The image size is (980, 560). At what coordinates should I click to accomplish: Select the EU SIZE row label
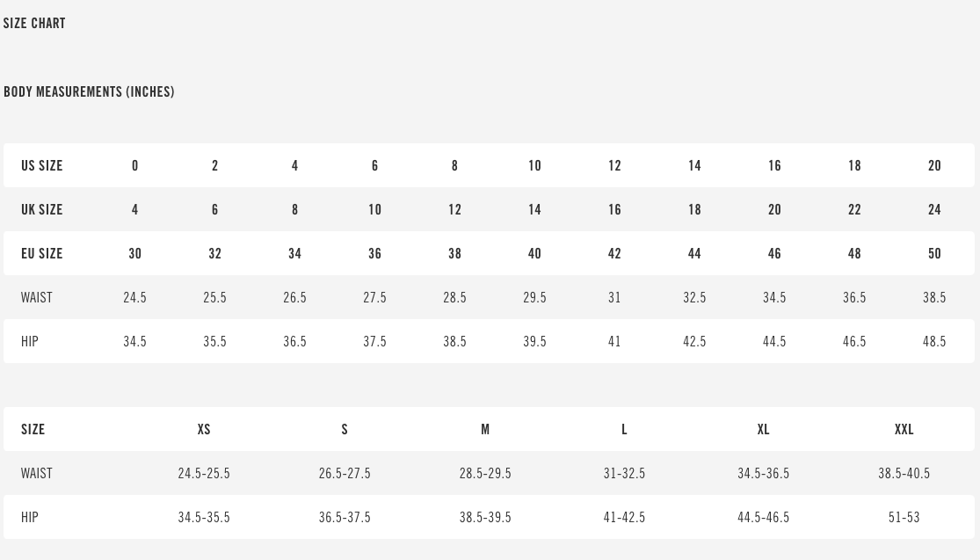pyautogui.click(x=42, y=253)
